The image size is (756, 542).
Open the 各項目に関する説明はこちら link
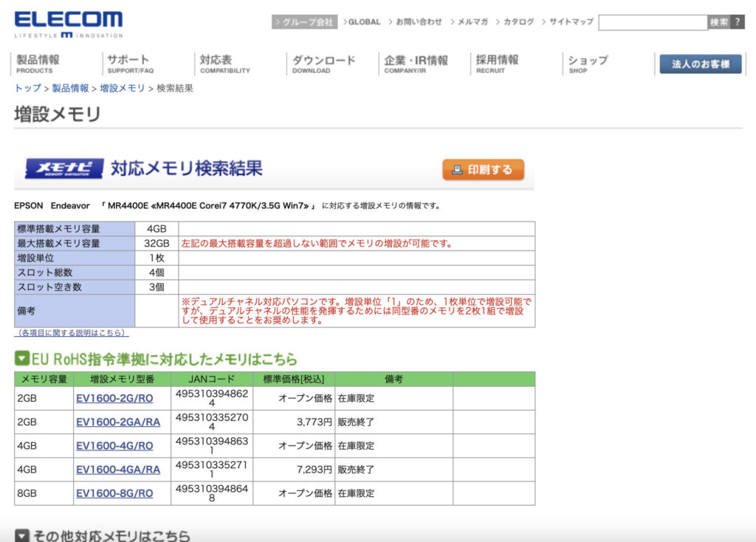pyautogui.click(x=72, y=333)
